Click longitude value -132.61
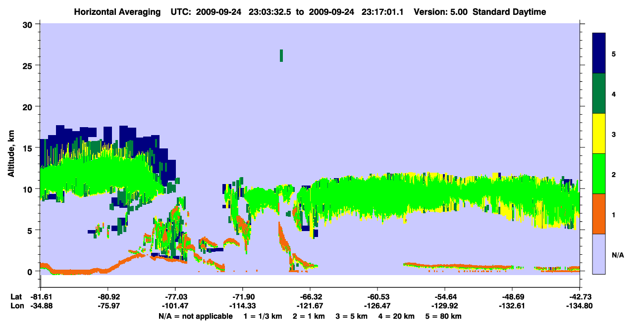Viewport: 644px width, 330px height. click(x=512, y=306)
